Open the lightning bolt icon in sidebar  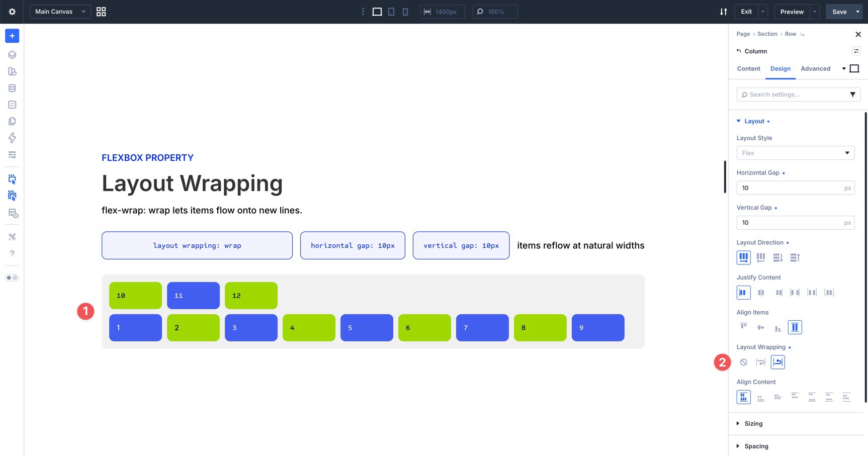click(x=12, y=138)
